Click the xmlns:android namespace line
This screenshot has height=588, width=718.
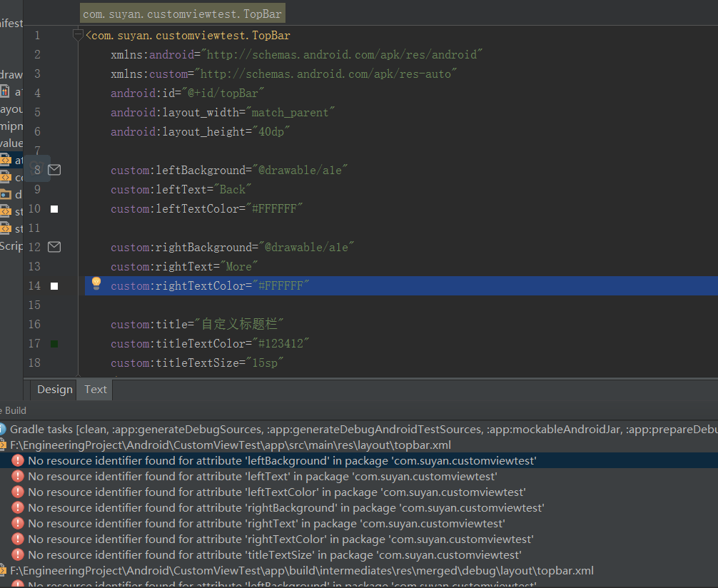click(x=296, y=54)
